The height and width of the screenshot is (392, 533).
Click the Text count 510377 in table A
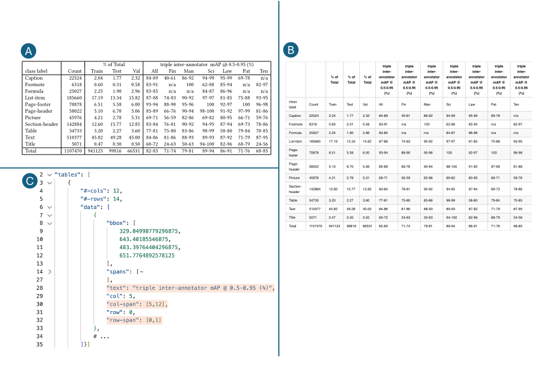tap(74, 138)
